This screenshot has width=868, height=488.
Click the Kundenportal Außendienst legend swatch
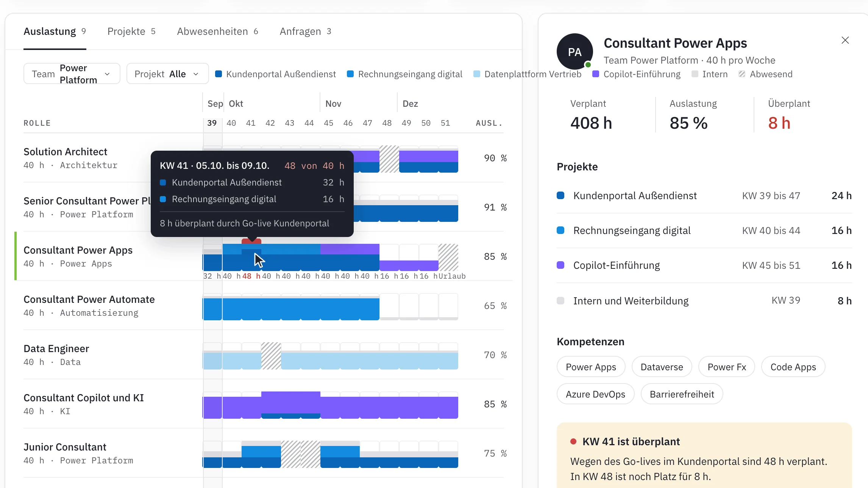219,74
